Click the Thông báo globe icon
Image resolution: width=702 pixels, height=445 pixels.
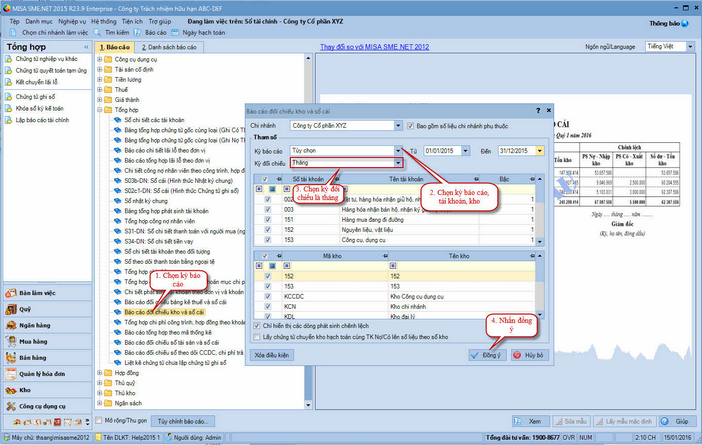(x=685, y=23)
